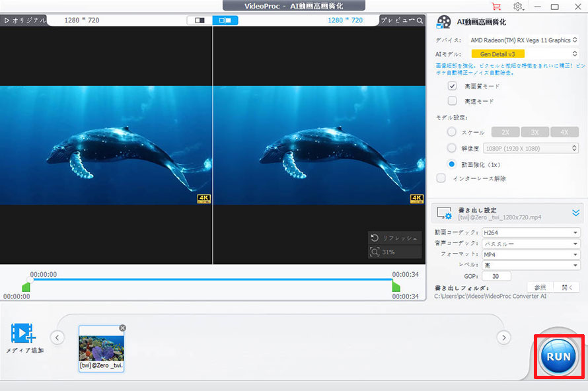This screenshot has width=588, height=391.
Task: Click the オリジナル play icon
Action: tap(7, 20)
